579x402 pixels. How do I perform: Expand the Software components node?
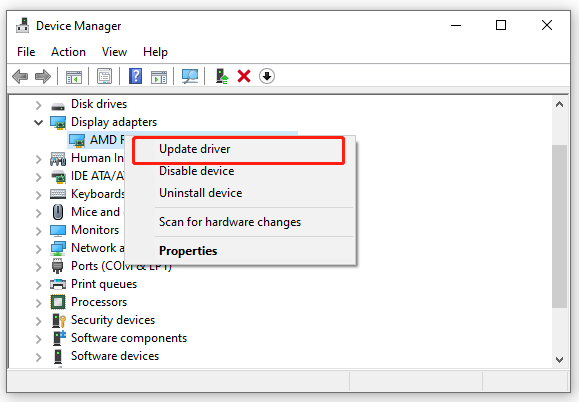click(x=38, y=339)
